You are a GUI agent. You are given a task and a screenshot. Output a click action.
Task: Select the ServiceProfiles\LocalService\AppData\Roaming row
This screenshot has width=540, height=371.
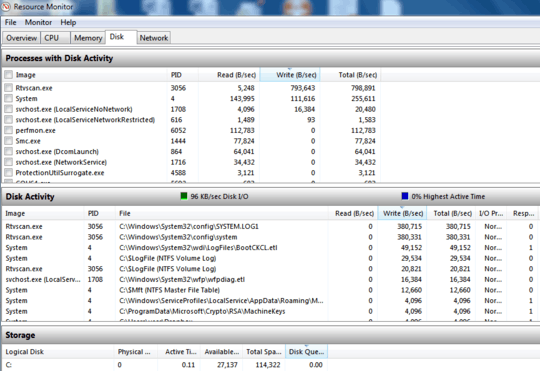[x=270, y=301]
